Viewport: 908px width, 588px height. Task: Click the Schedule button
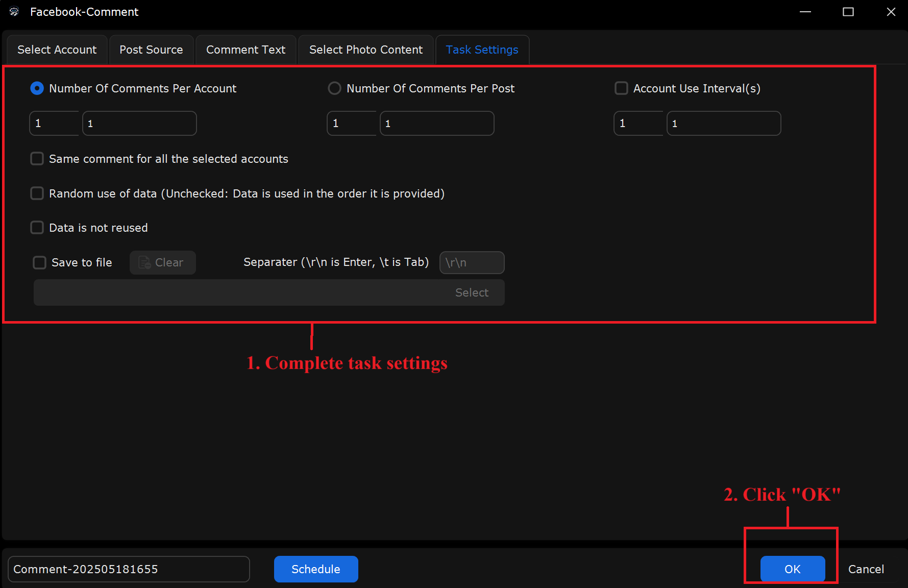tap(316, 569)
